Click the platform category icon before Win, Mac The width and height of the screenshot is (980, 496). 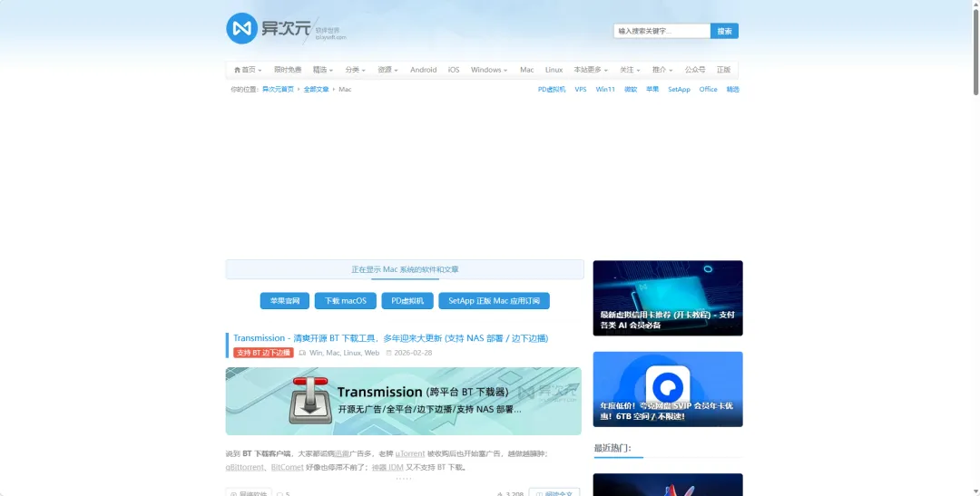(x=302, y=353)
